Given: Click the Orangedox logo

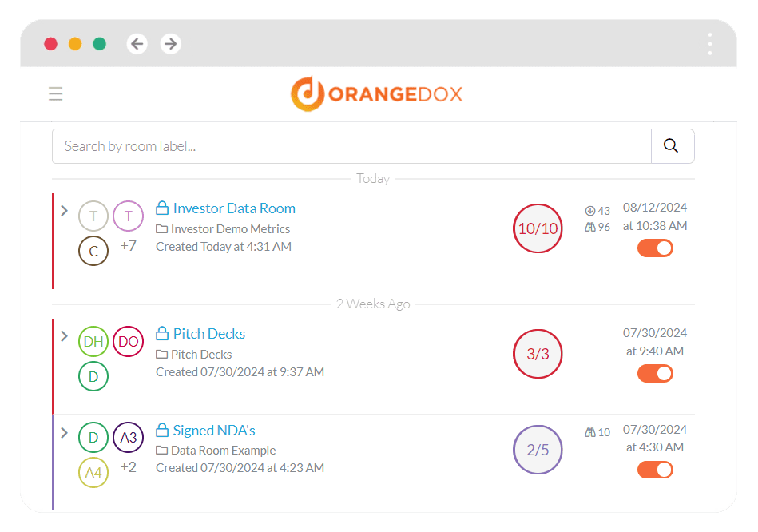Looking at the screenshot, I should point(376,93).
